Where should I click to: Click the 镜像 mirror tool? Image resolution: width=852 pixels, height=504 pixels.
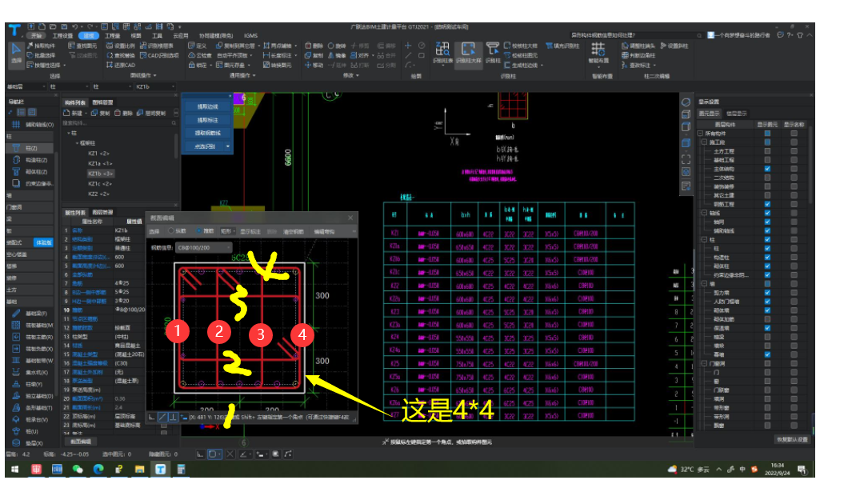click(x=337, y=55)
